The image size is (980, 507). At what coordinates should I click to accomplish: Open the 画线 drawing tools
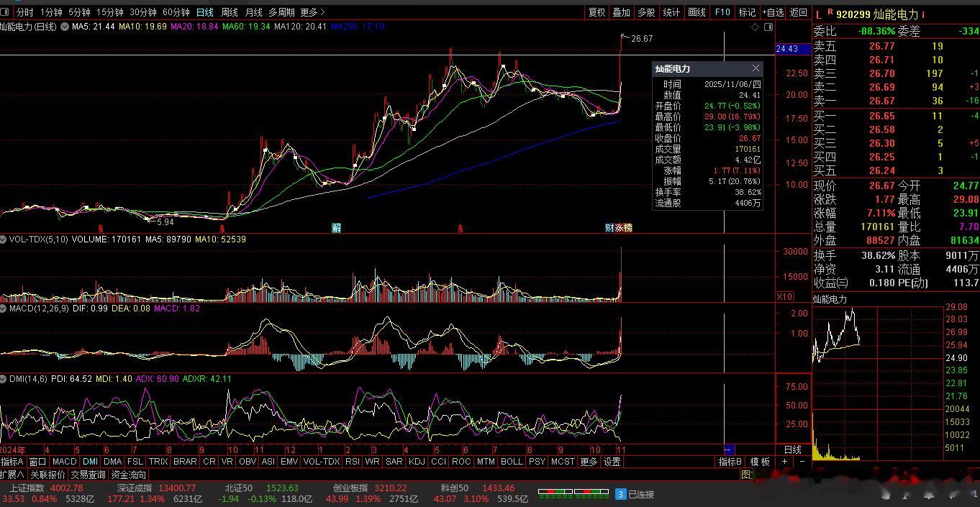click(697, 12)
